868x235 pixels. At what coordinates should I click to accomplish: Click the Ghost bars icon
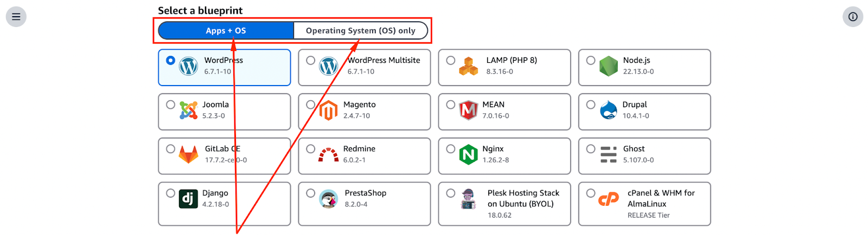pos(609,155)
